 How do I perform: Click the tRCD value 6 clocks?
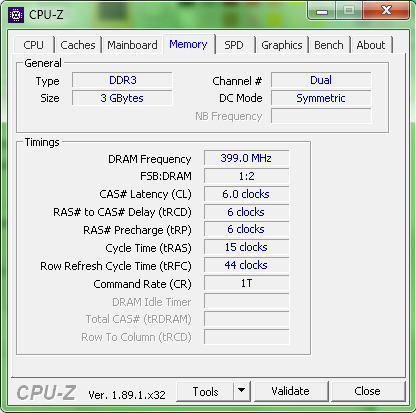tap(246, 212)
